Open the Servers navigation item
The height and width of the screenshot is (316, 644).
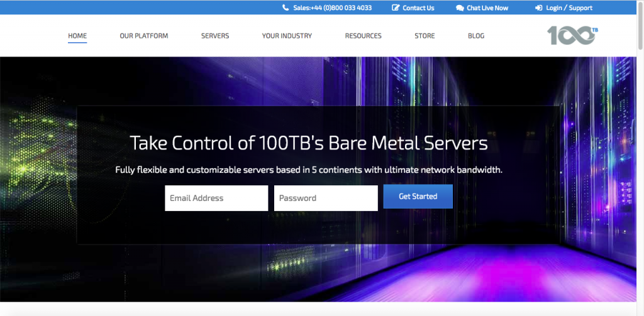[215, 36]
